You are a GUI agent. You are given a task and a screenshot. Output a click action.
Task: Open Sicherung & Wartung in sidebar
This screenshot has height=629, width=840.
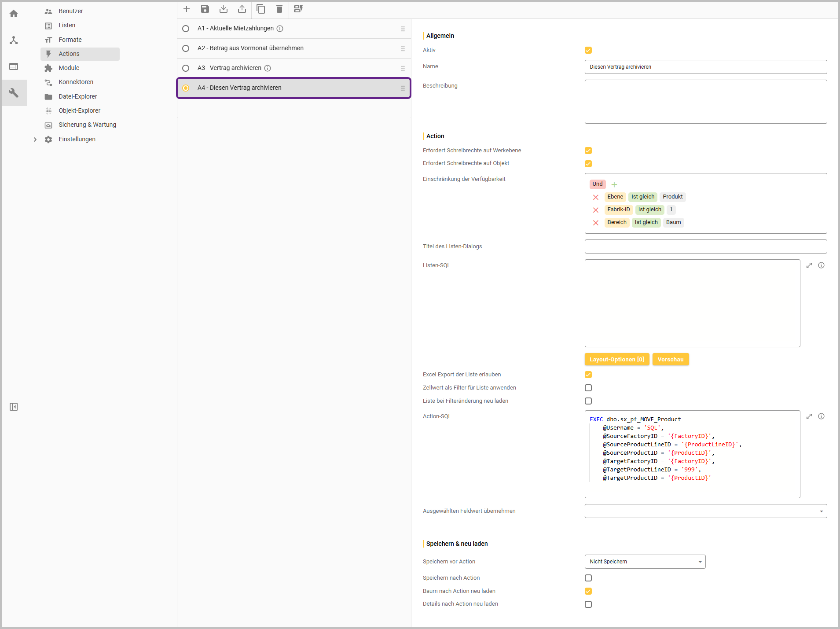(88, 125)
